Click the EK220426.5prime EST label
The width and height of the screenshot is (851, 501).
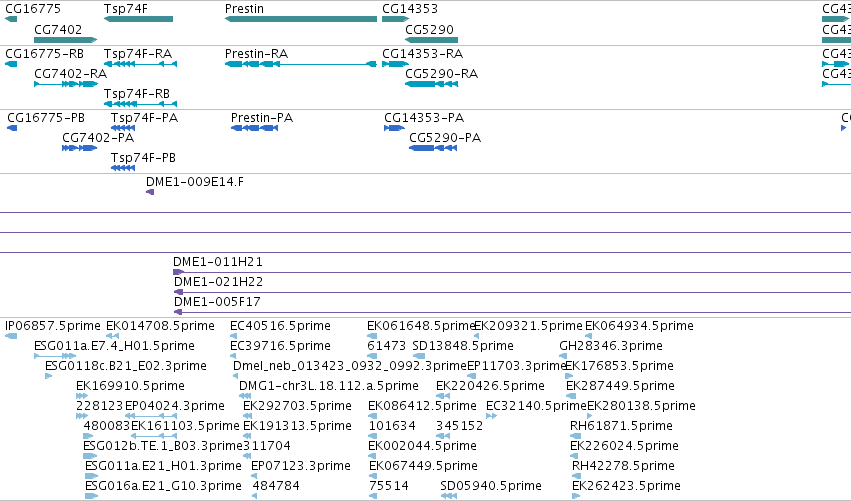490,386
